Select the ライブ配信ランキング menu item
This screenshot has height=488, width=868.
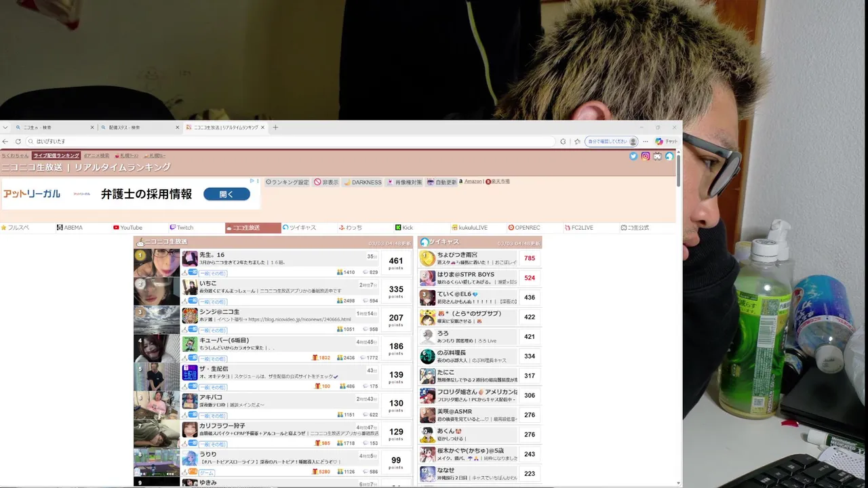click(56, 156)
